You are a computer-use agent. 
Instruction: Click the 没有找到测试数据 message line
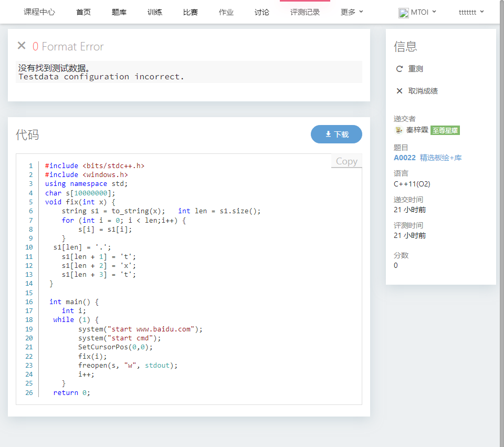click(54, 68)
